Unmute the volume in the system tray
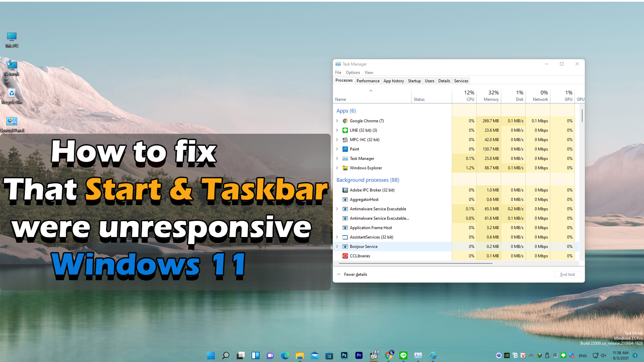 point(603,355)
